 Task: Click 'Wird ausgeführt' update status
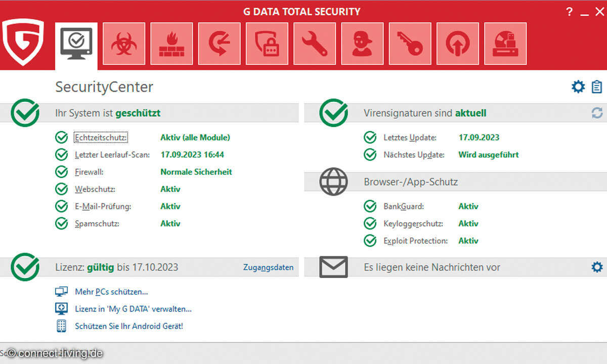point(489,155)
